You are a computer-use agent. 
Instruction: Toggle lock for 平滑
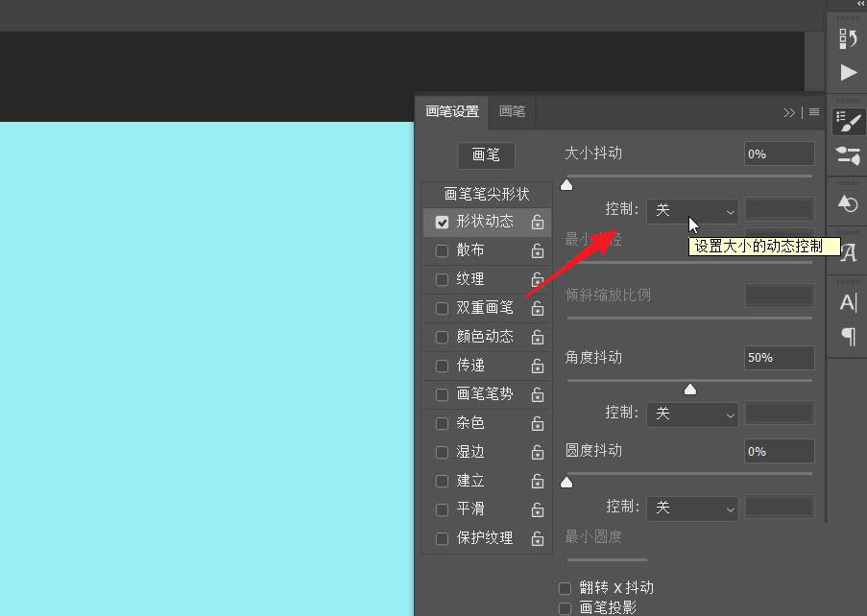538,509
